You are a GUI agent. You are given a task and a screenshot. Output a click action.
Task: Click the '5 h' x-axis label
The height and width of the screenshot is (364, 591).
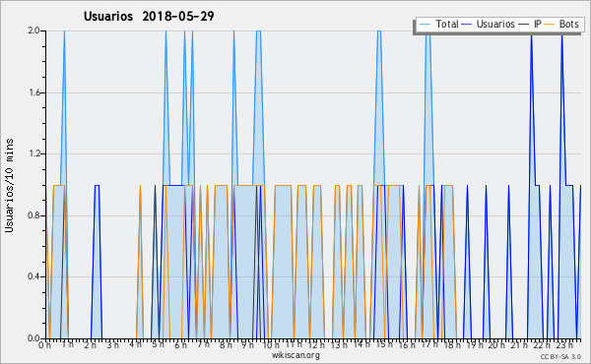coord(158,344)
